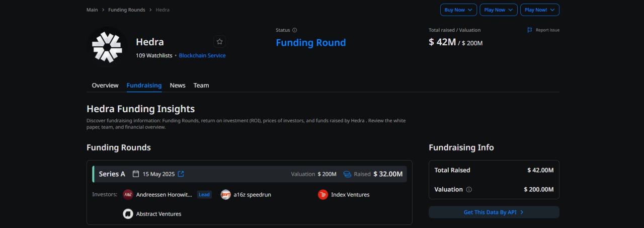Expand the Play Now dropdown
The width and height of the screenshot is (644, 228).
point(499,10)
